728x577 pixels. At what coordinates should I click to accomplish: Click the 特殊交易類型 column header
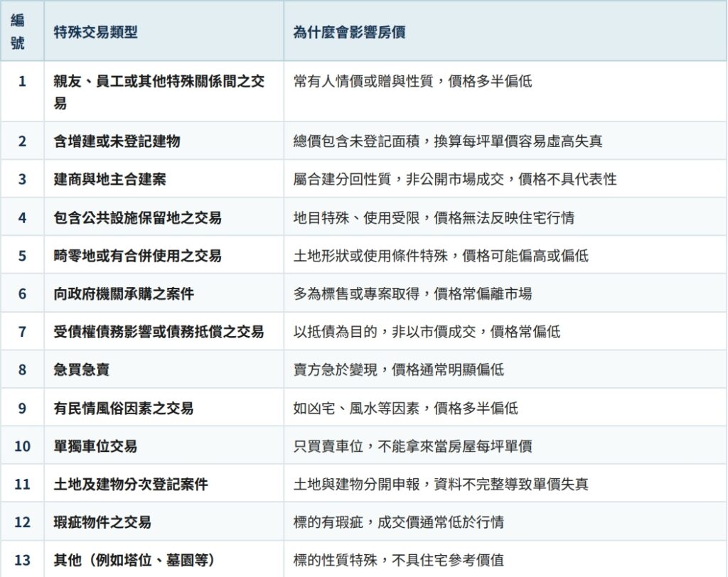[x=164, y=31]
